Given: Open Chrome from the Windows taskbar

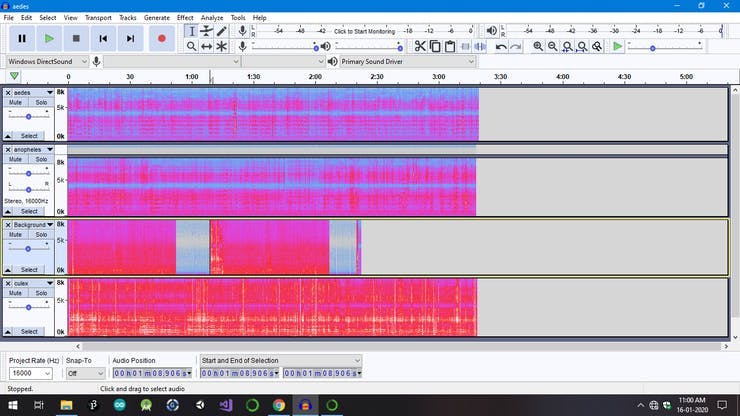Looking at the screenshot, I should [x=278, y=406].
